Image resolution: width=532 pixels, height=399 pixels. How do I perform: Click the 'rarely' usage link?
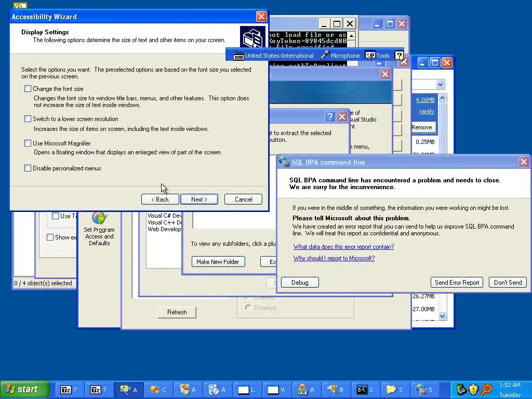coord(427,111)
